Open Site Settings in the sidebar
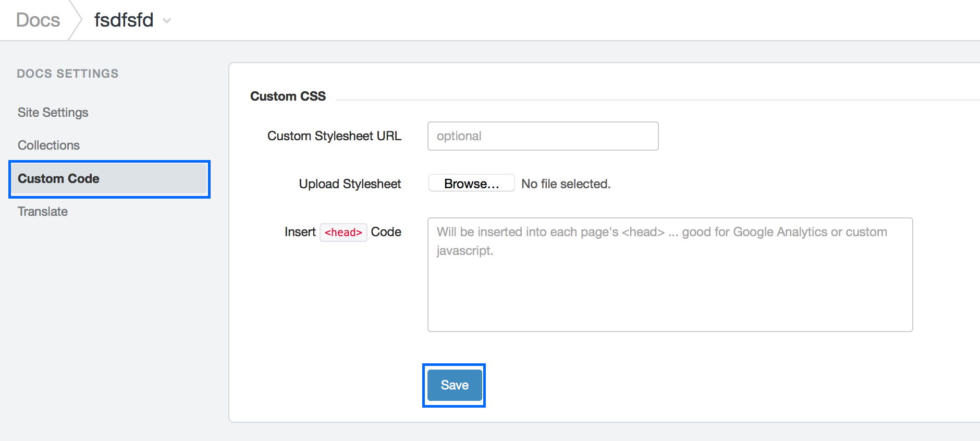 coord(53,113)
